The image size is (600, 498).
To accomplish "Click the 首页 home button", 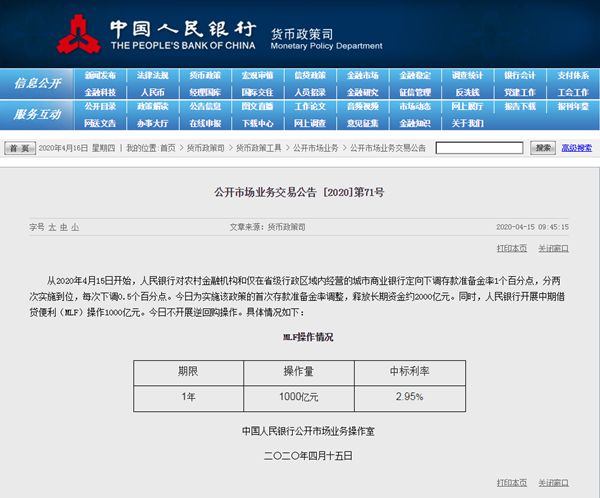I will coord(20,148).
